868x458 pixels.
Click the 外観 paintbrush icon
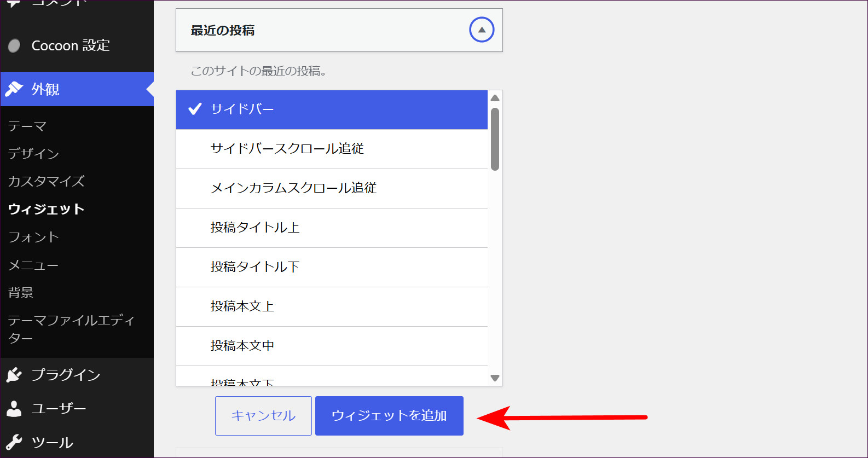point(14,89)
